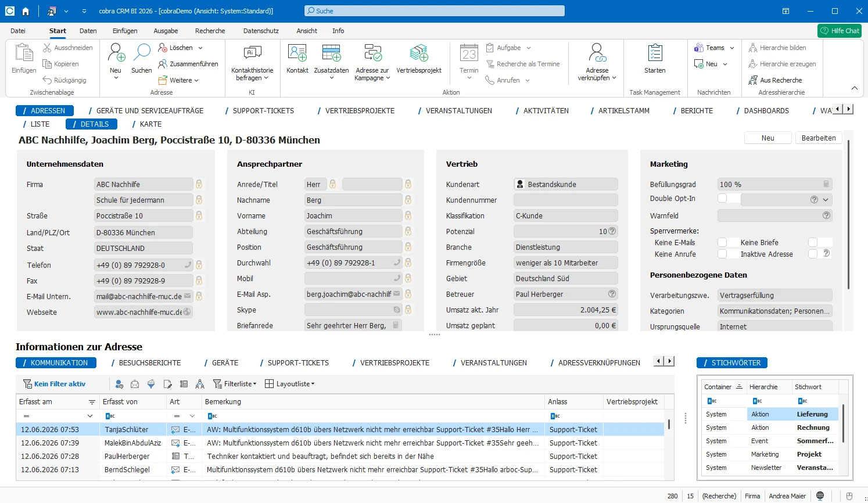Click the Kundennummer input field
868x503 pixels.
tap(566, 200)
